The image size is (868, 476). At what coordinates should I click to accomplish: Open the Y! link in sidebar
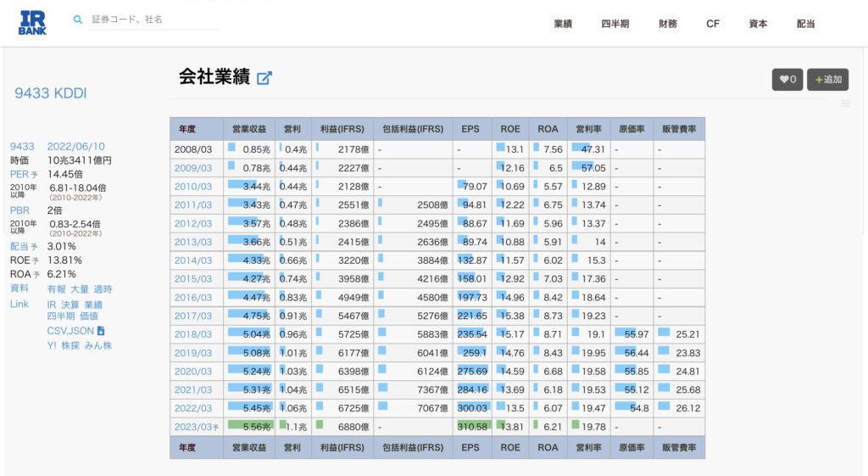click(x=52, y=346)
